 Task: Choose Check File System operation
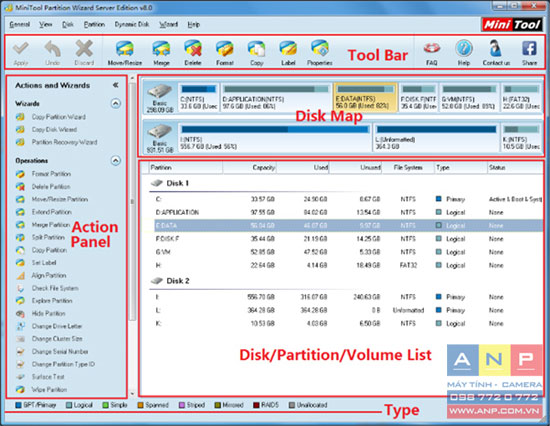(x=47, y=288)
